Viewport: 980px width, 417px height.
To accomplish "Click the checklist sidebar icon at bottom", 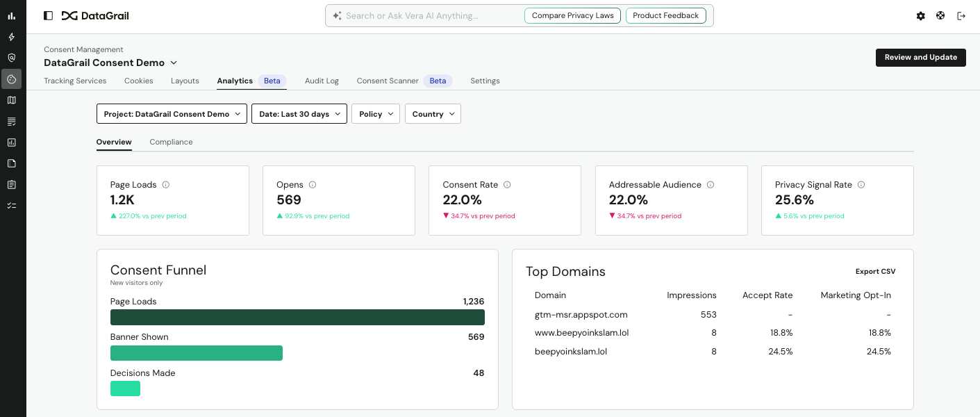I will point(11,206).
